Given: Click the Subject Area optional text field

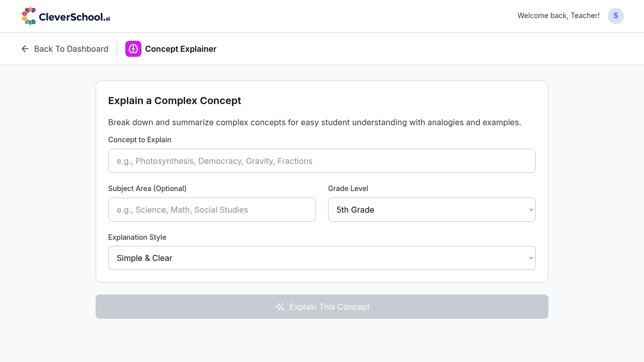Looking at the screenshot, I should pyautogui.click(x=212, y=210).
